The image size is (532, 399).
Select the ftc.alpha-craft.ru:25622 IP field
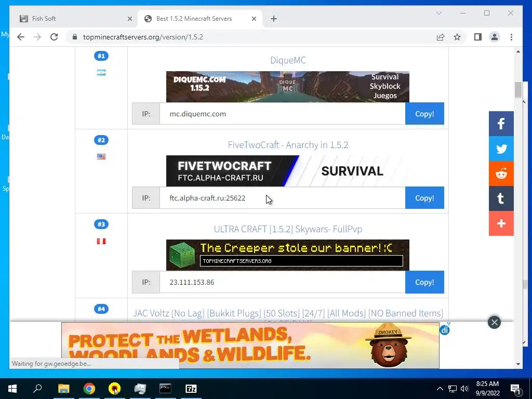(282, 198)
